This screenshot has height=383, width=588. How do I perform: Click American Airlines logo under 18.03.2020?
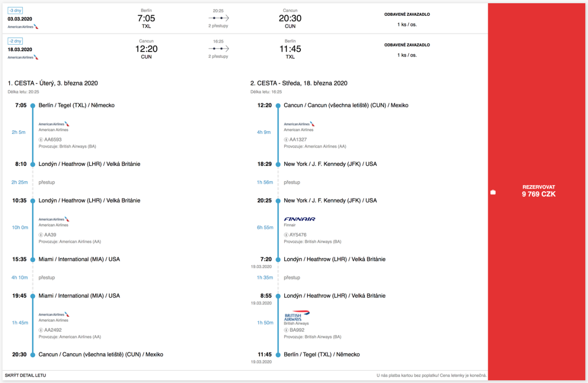pyautogui.click(x=23, y=57)
